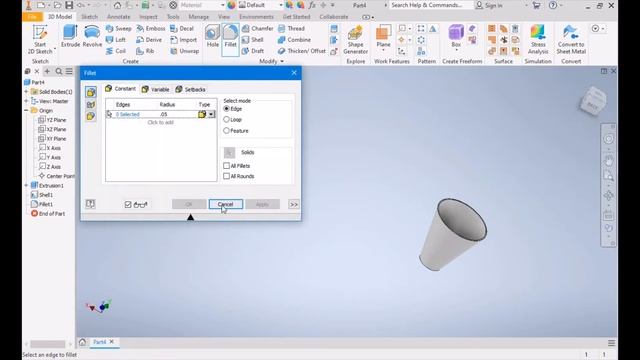Start a 2D Sketch
The height and width of the screenshot is (360, 640).
coord(40,40)
